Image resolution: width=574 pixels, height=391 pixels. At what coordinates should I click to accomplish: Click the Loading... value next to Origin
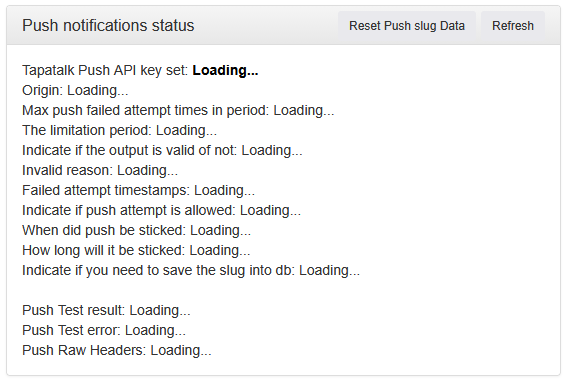tap(98, 90)
